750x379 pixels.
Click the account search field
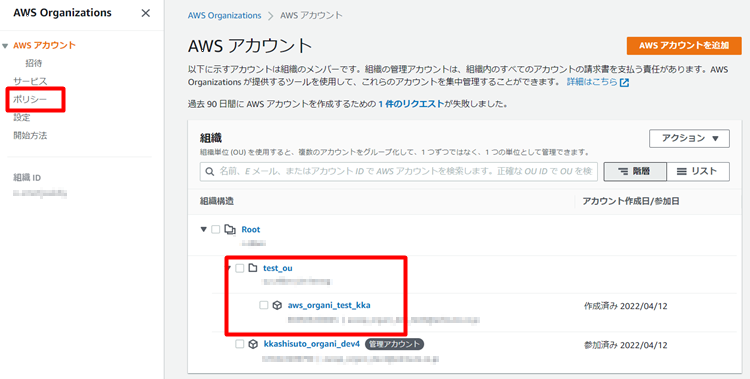[399, 171]
